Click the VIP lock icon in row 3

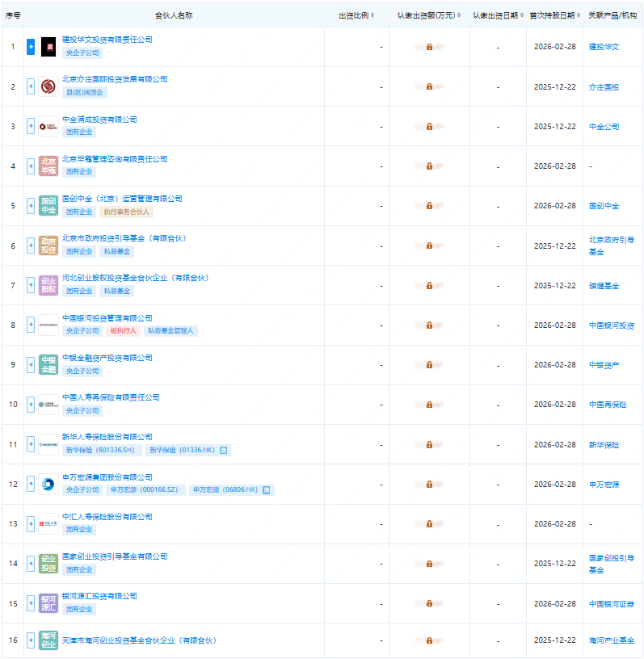tap(429, 126)
